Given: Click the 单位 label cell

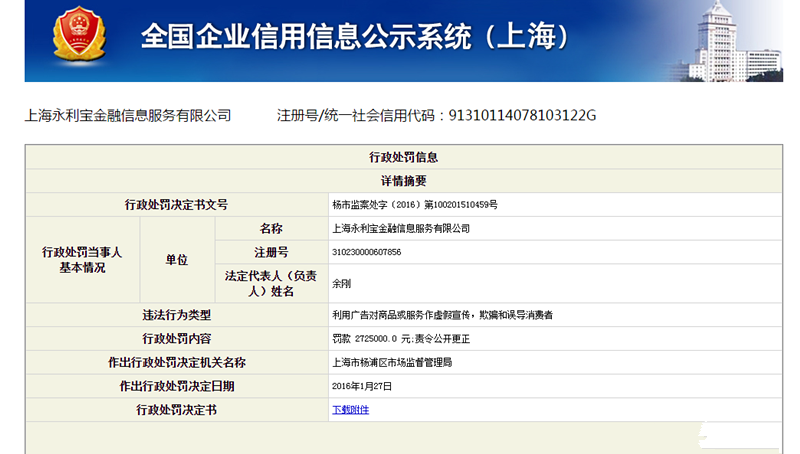Looking at the screenshot, I should click(177, 260).
